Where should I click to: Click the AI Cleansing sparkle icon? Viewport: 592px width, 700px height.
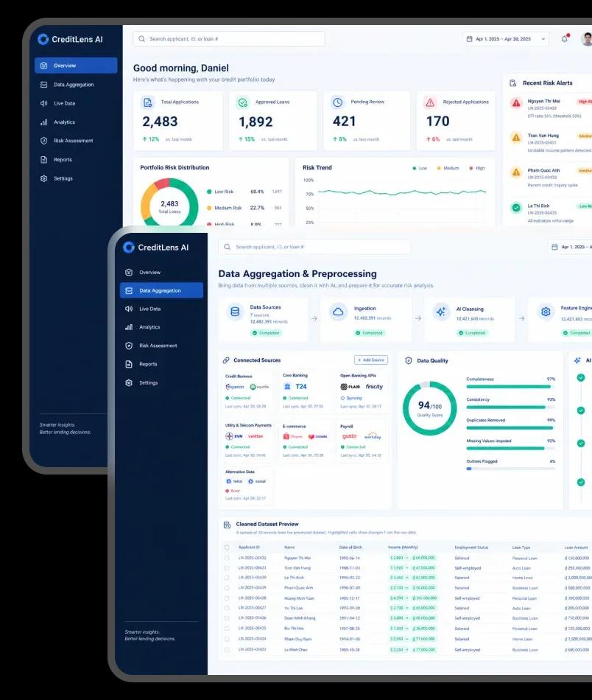click(x=441, y=312)
